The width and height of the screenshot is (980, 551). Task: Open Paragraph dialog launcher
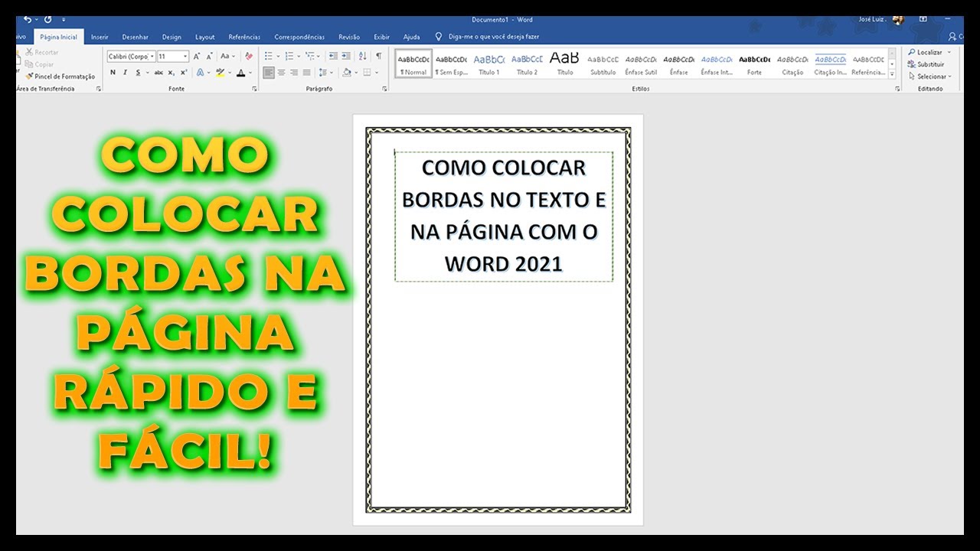pyautogui.click(x=384, y=89)
